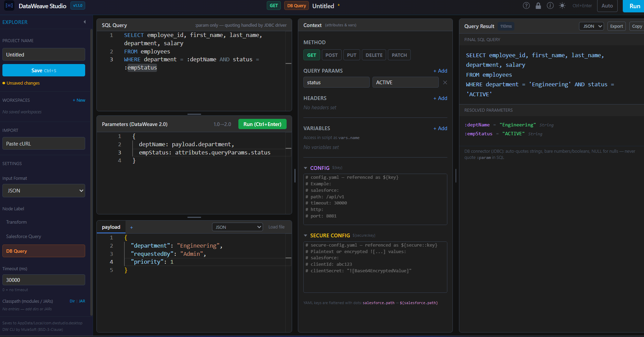Select the Transform node label

pyautogui.click(x=16, y=222)
